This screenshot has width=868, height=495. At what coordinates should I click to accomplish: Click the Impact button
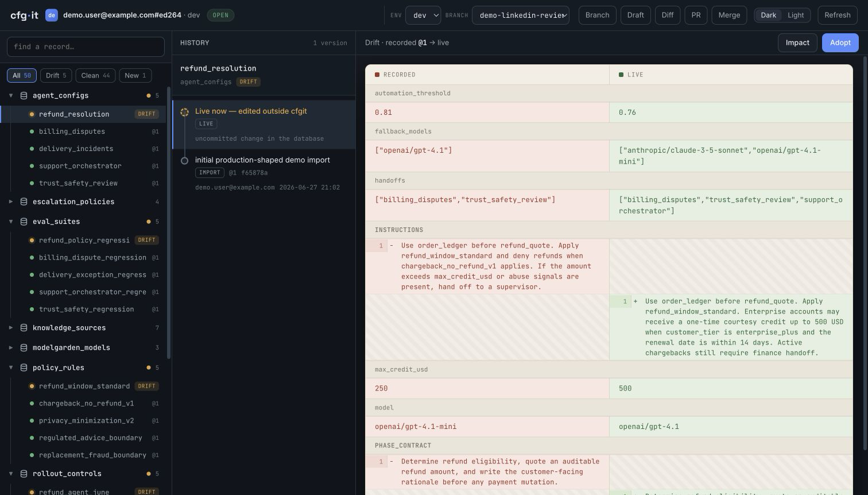click(x=797, y=42)
